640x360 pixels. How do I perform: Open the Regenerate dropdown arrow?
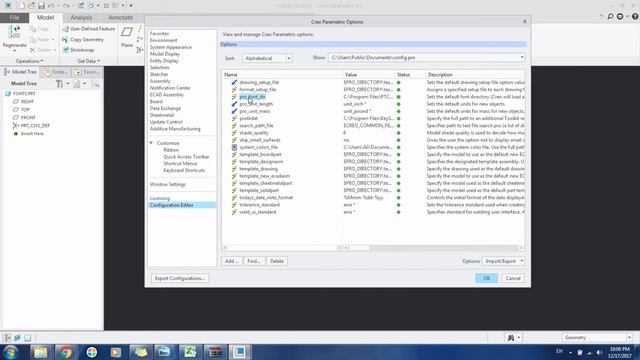click(x=15, y=51)
